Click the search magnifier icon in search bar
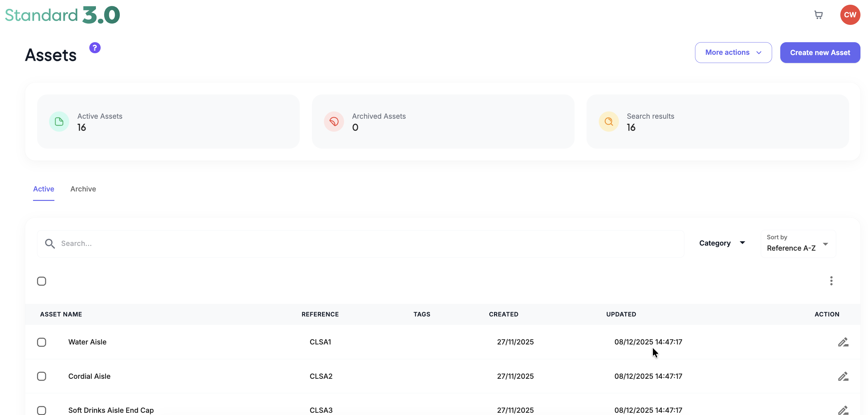Image resolution: width=868 pixels, height=415 pixels. pos(50,244)
